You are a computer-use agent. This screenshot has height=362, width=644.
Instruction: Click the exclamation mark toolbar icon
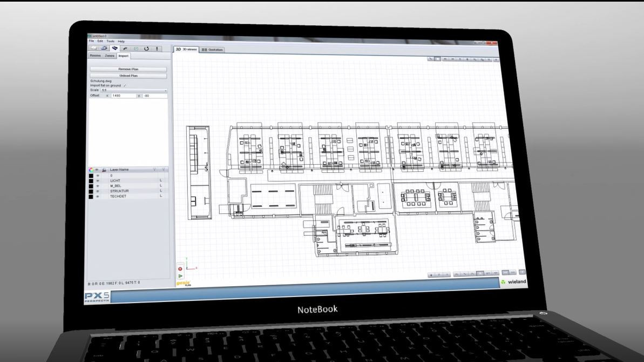[158, 49]
